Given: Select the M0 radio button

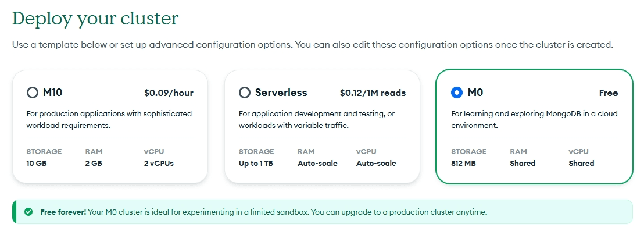Looking at the screenshot, I should pyautogui.click(x=457, y=93).
